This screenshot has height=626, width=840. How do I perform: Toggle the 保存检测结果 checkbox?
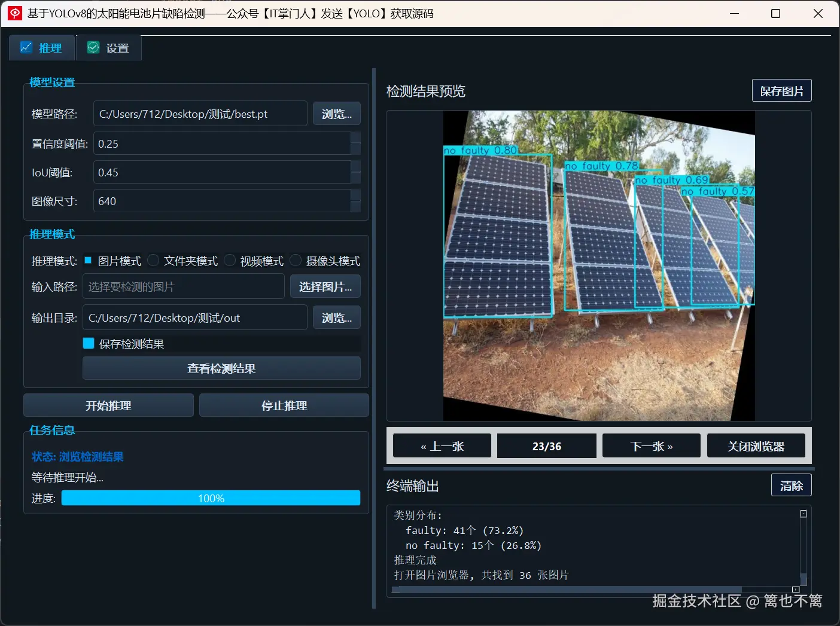(x=89, y=343)
